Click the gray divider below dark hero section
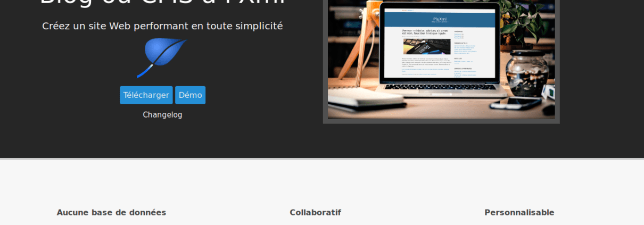The image size is (644, 225). coord(322,159)
